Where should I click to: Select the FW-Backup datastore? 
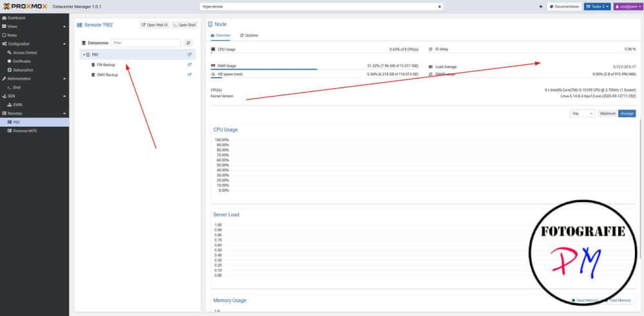coord(106,65)
